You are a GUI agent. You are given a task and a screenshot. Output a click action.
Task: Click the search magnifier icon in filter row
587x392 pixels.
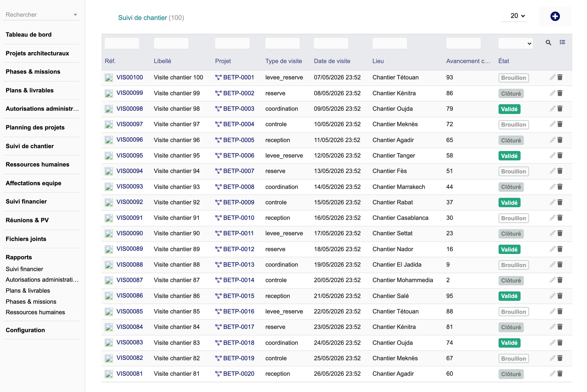(548, 42)
